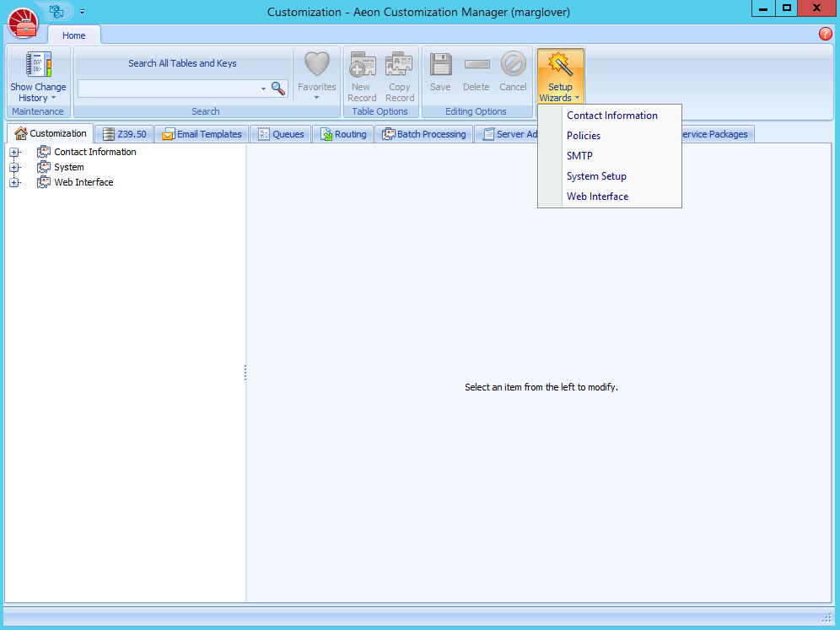Click inside the Search All Tables field
Viewport: 840px width, 630px height.
point(169,88)
